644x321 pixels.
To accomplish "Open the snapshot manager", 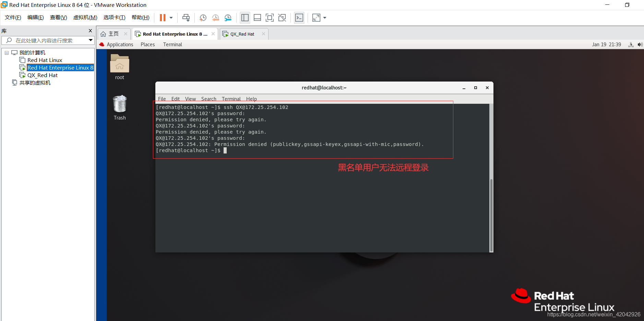I will click(x=228, y=17).
